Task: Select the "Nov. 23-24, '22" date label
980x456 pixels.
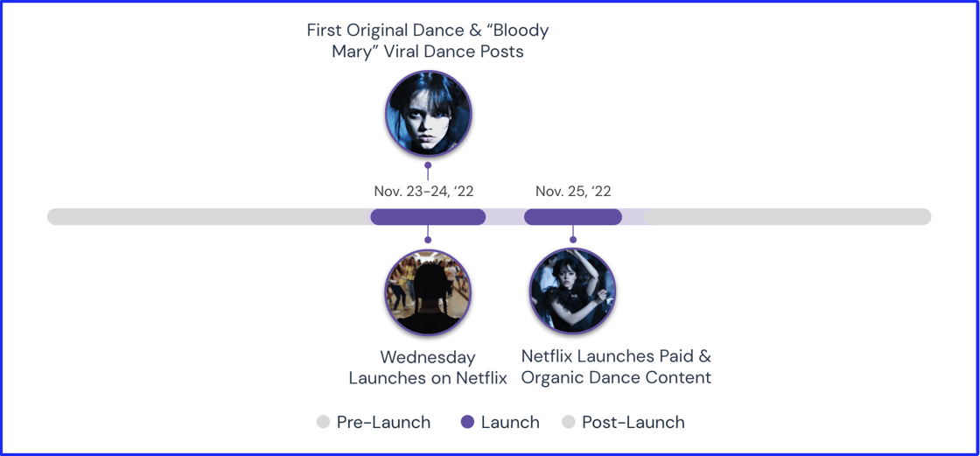Action: [x=423, y=191]
